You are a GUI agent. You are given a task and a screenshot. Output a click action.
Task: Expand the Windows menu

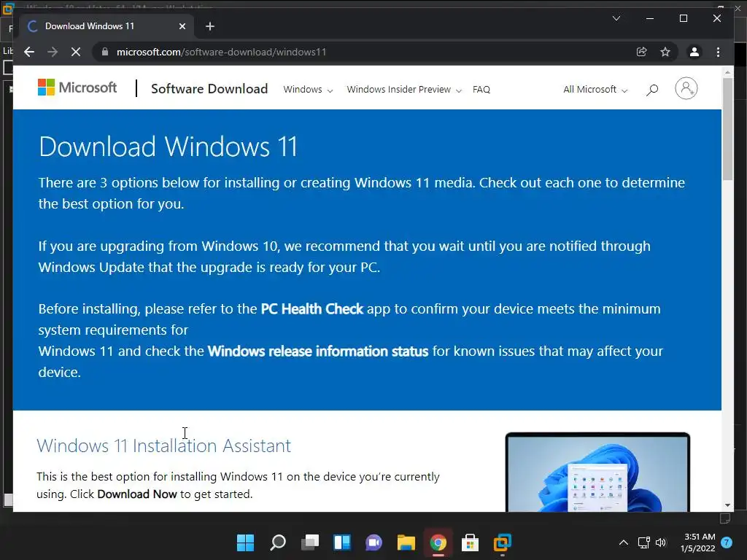point(308,90)
